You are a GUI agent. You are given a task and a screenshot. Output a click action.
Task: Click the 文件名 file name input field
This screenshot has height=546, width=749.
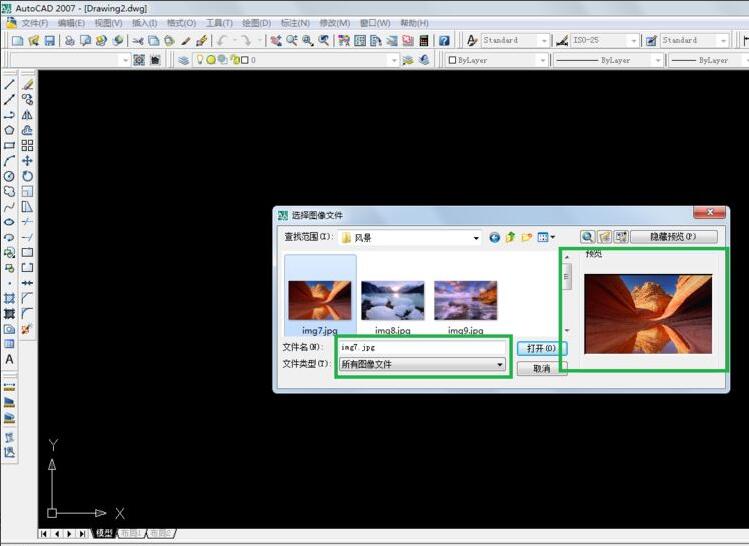click(422, 347)
